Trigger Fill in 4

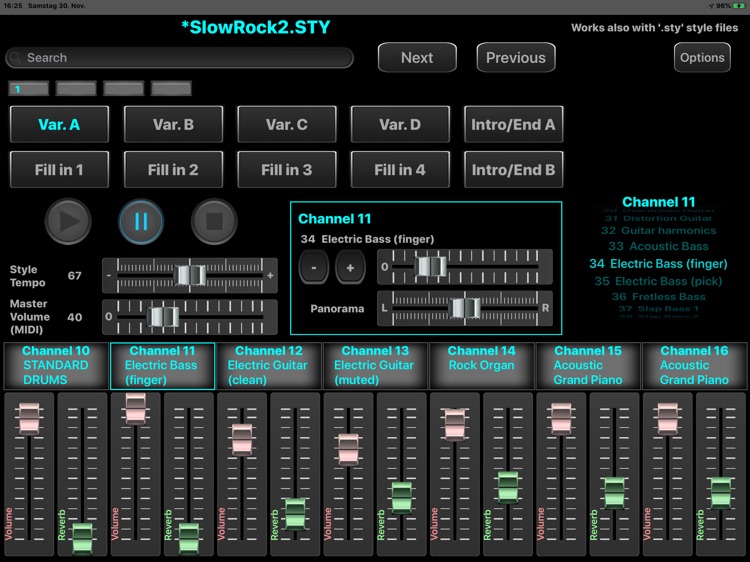pyautogui.click(x=400, y=170)
